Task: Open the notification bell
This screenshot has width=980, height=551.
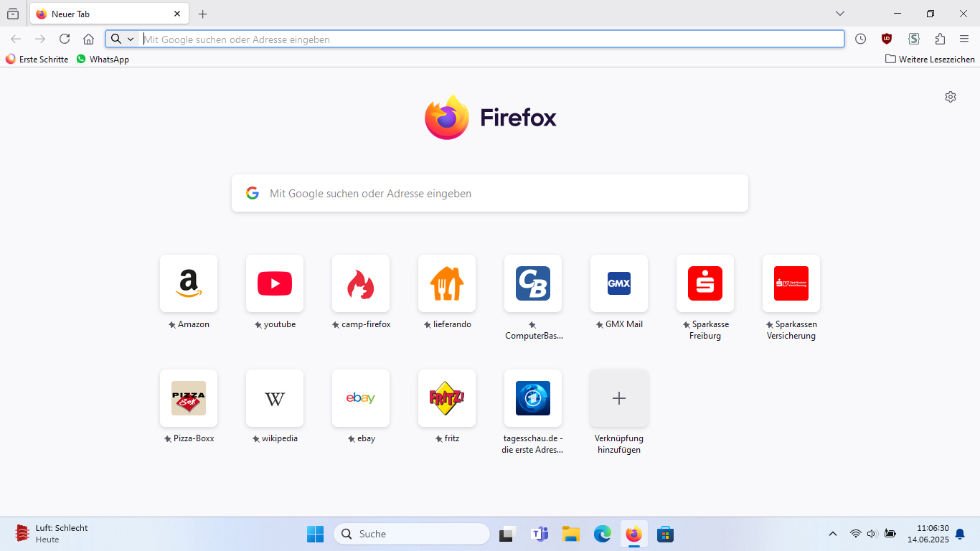Action: pos(960,534)
